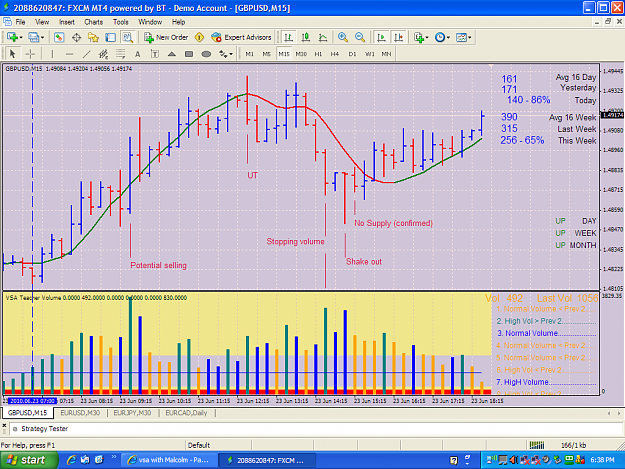Select the rectangle shape tool

click(x=189, y=54)
